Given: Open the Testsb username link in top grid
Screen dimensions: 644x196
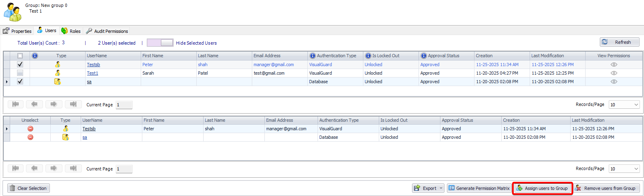Looking at the screenshot, I should (x=93, y=65).
